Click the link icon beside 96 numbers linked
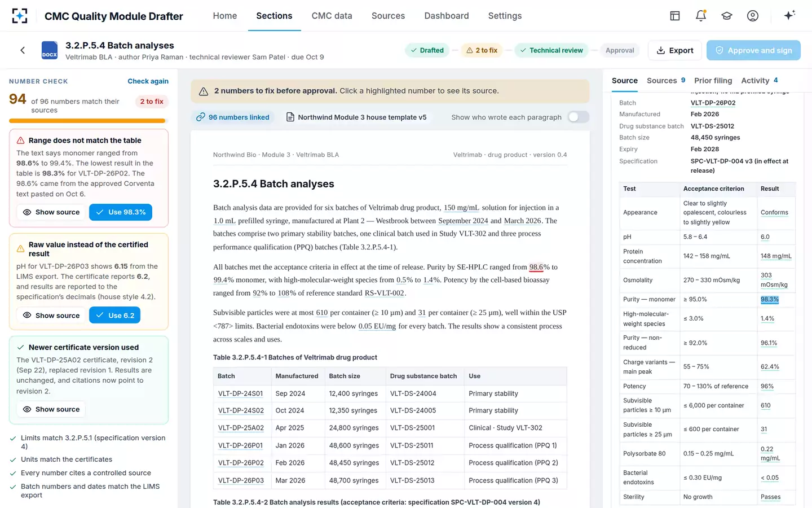The height and width of the screenshot is (508, 812). pyautogui.click(x=200, y=117)
